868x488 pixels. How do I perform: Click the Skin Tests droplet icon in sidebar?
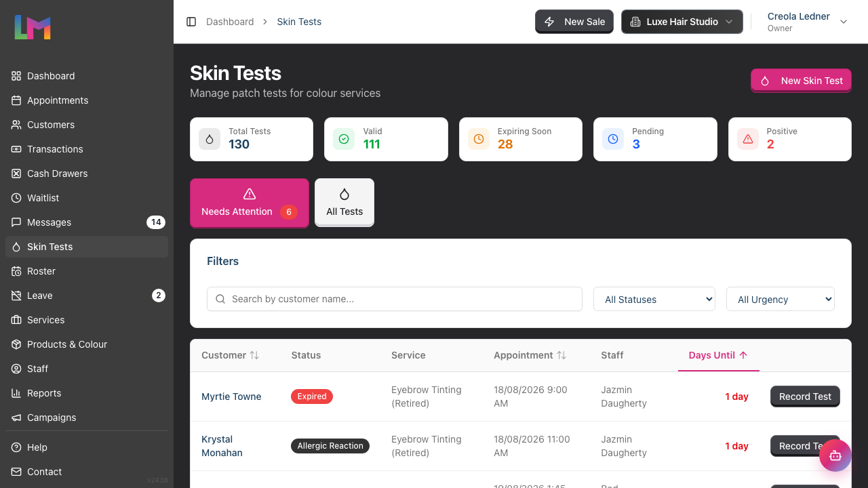click(x=16, y=247)
